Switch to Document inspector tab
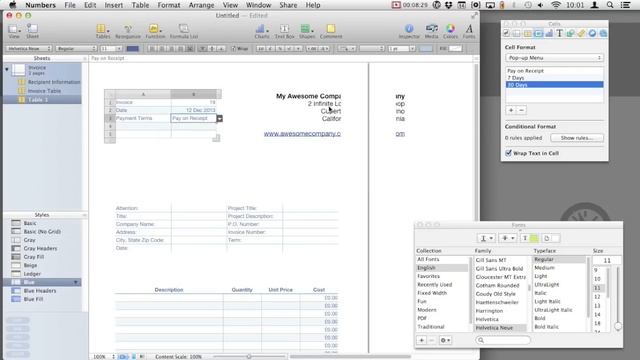This screenshot has height=360, width=640. click(x=506, y=33)
